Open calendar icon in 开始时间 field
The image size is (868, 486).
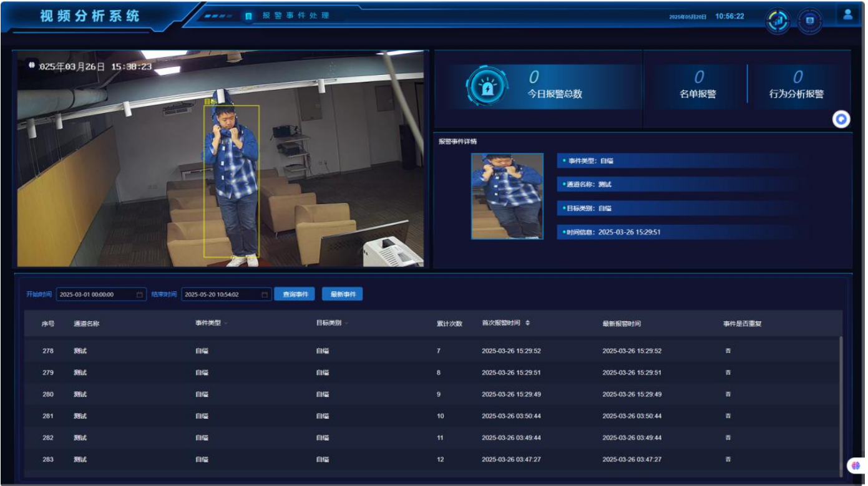[140, 294]
